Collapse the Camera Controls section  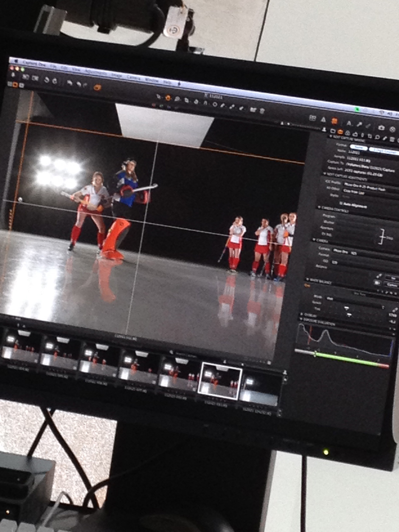[x=320, y=207]
